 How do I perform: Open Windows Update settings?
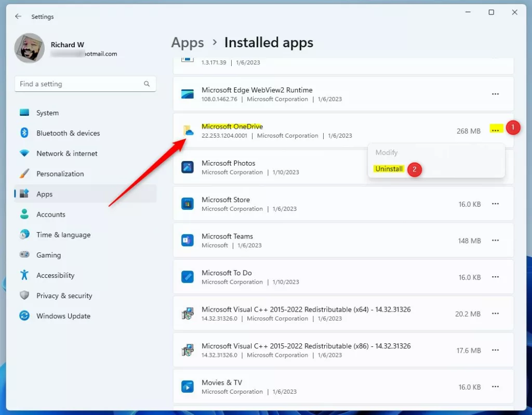[x=63, y=316]
